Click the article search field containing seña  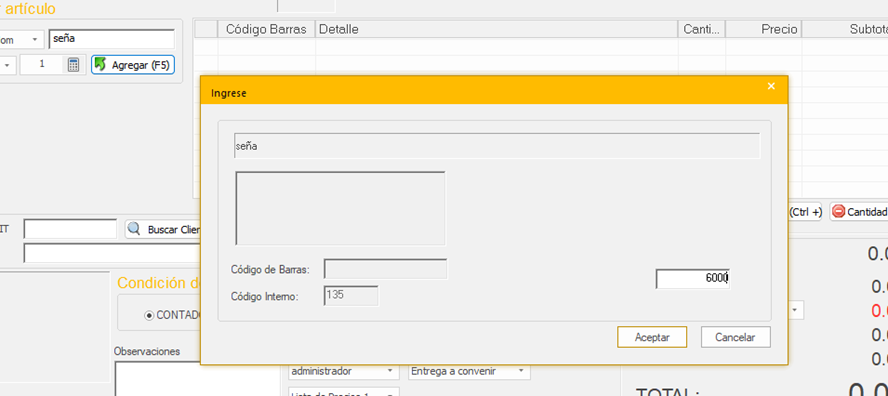click(112, 40)
